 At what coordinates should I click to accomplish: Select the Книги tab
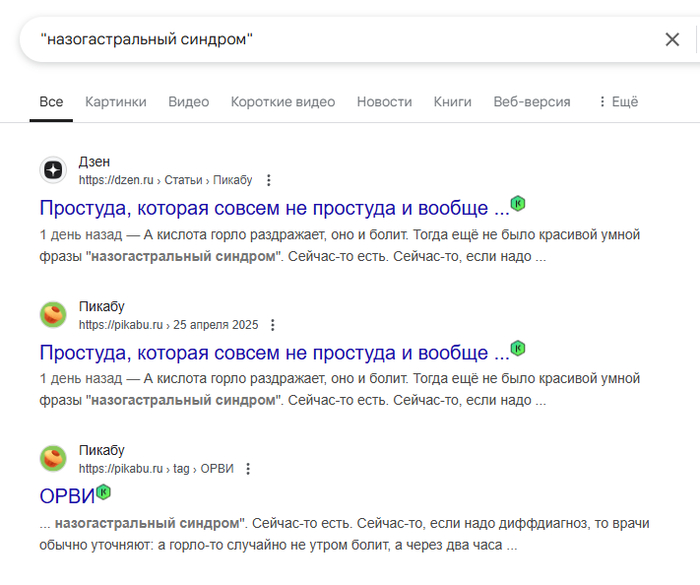[452, 102]
